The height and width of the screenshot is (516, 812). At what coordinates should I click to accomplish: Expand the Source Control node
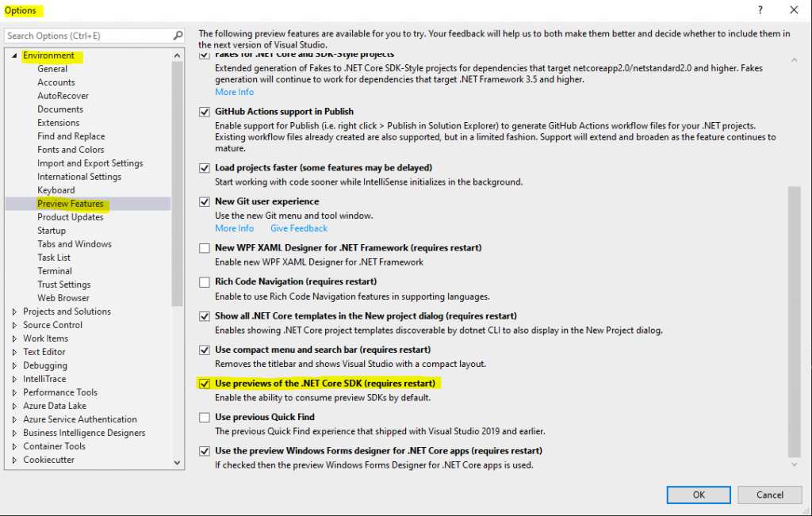14,325
